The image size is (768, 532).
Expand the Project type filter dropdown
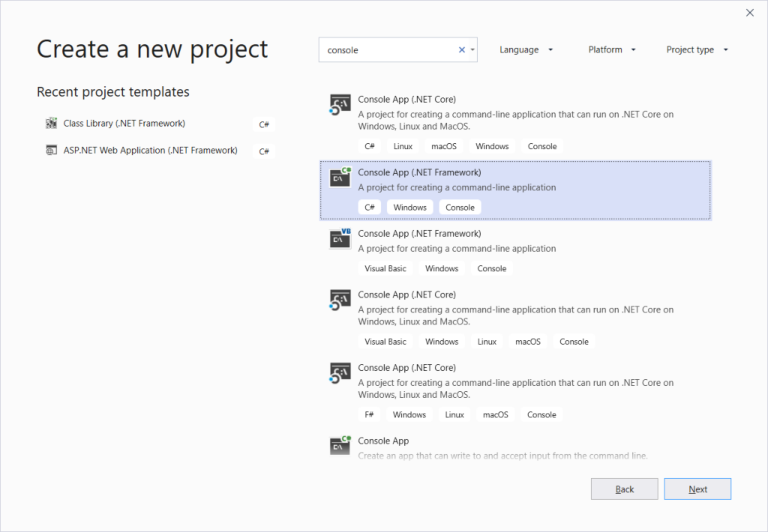click(x=697, y=50)
